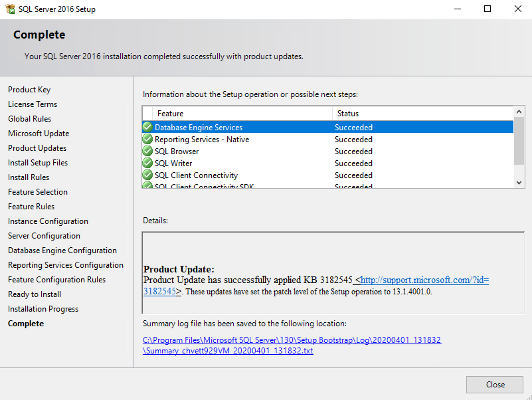Minimize the SQL Server 2016 Setup window
Image resolution: width=532 pixels, height=400 pixels.
pos(457,9)
